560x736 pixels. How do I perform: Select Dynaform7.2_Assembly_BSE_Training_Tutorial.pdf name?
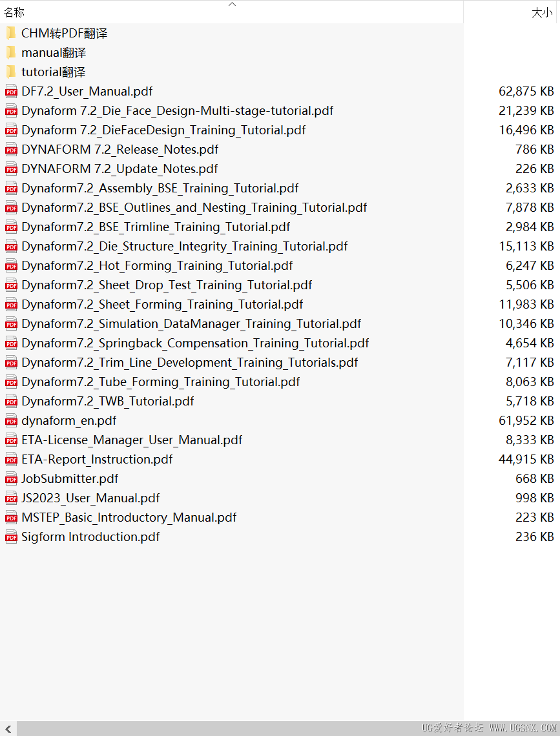pos(160,188)
